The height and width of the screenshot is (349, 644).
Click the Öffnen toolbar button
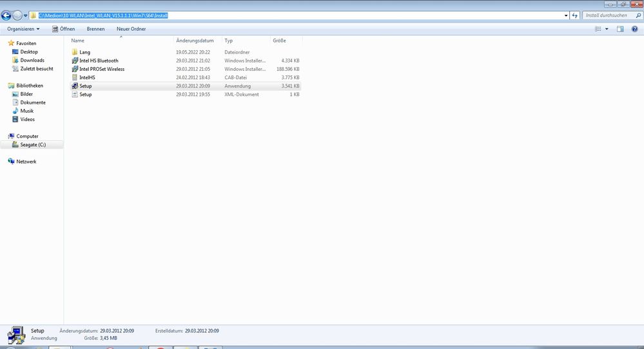(64, 29)
